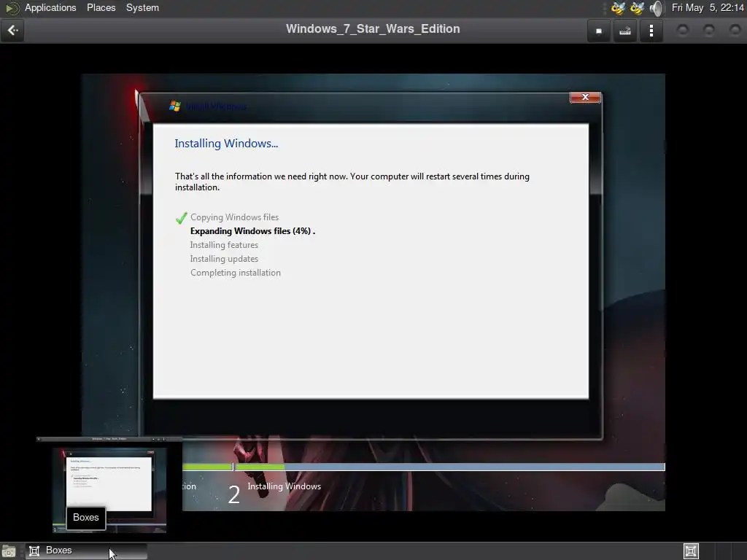Click the "That's all the information we need" message
Screen dimensions: 747x560
[x=352, y=182]
